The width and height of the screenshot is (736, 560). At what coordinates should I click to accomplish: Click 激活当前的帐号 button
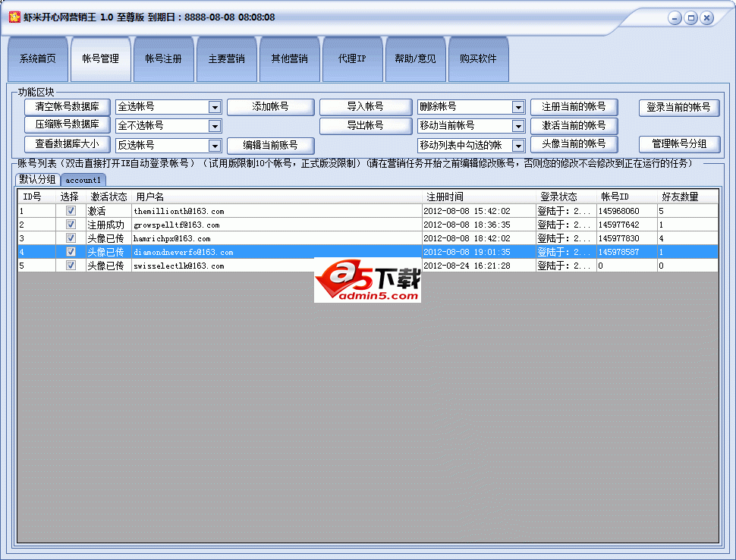pyautogui.click(x=574, y=126)
